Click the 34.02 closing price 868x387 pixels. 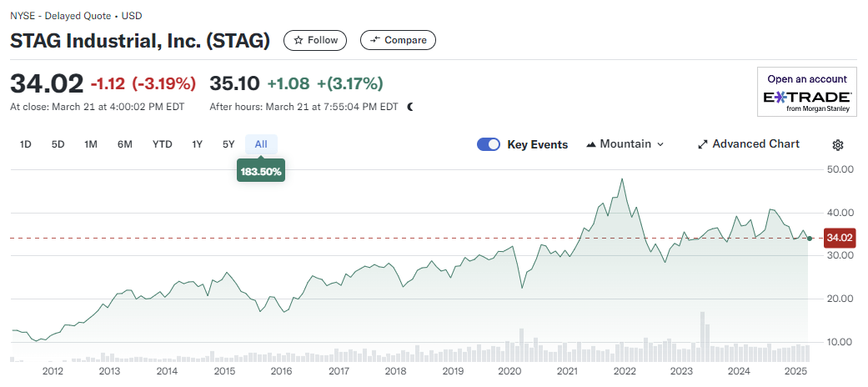tap(47, 83)
